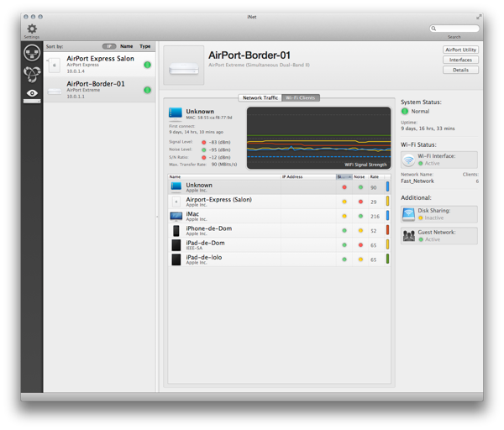The width and height of the screenshot is (504, 430).
Task: Select the AirPort monitor eye icon
Action: [x=32, y=93]
